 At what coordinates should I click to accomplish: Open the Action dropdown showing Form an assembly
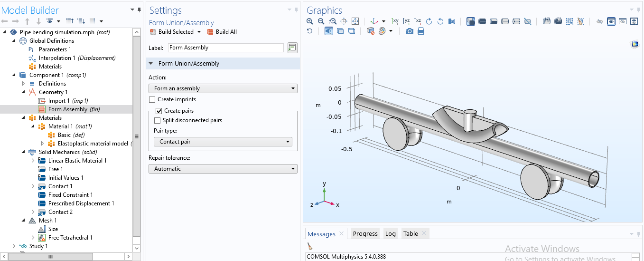pyautogui.click(x=223, y=88)
